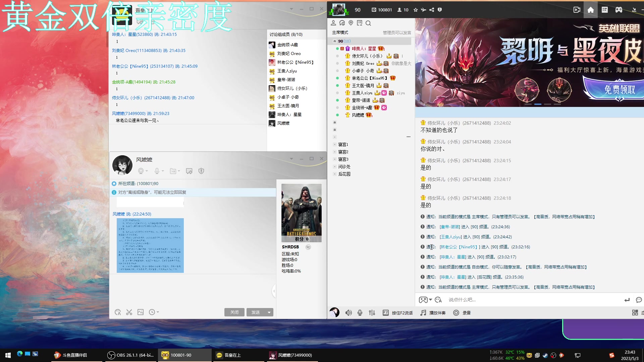Screen dimensions: 644x362
Task: Open the channel bulletin board icon
Action: tap(360, 23)
